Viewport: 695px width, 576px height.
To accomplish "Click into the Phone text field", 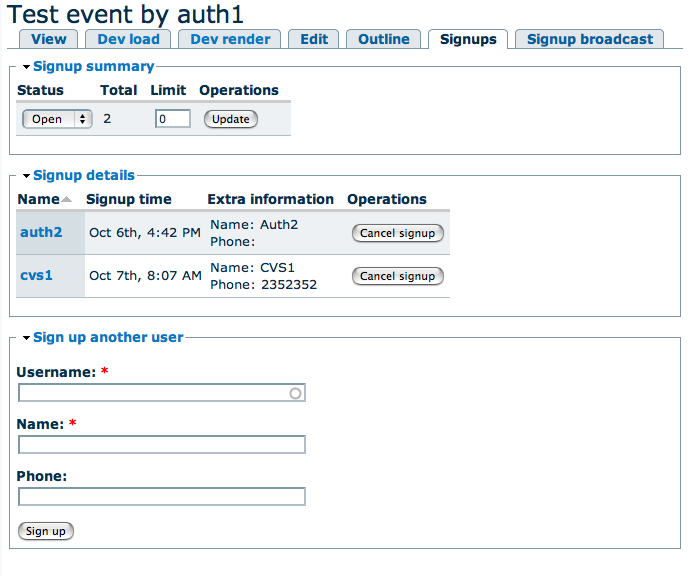I will coord(162,497).
